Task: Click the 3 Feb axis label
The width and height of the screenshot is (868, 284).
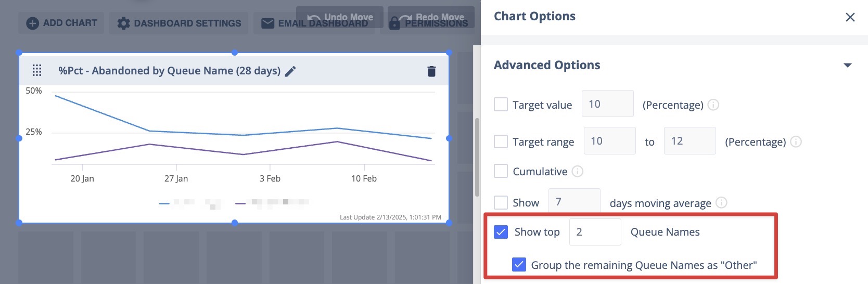Action: click(270, 178)
